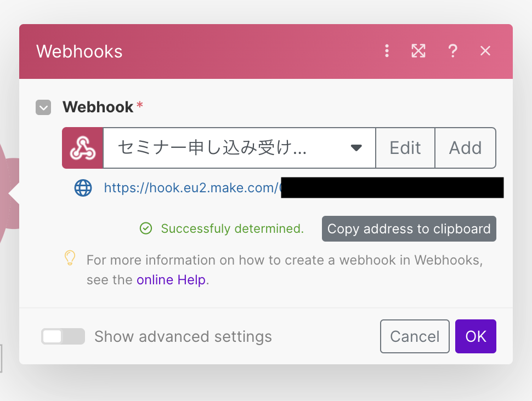Open the online Help link

tap(171, 280)
